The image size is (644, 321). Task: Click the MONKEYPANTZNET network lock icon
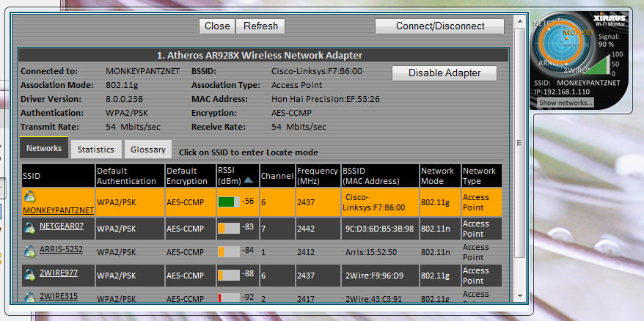pos(29,197)
